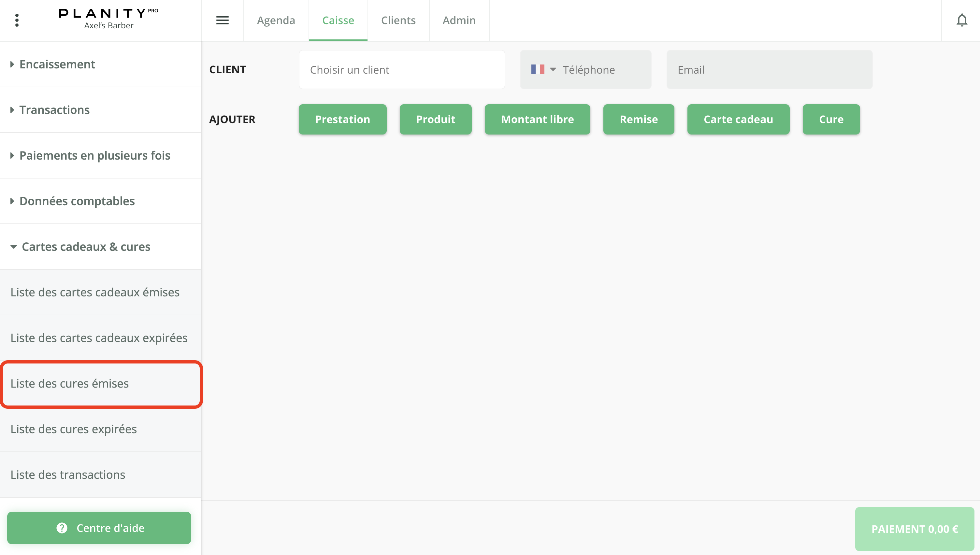980x555 pixels.
Task: Click the hamburger menu icon
Action: click(222, 20)
